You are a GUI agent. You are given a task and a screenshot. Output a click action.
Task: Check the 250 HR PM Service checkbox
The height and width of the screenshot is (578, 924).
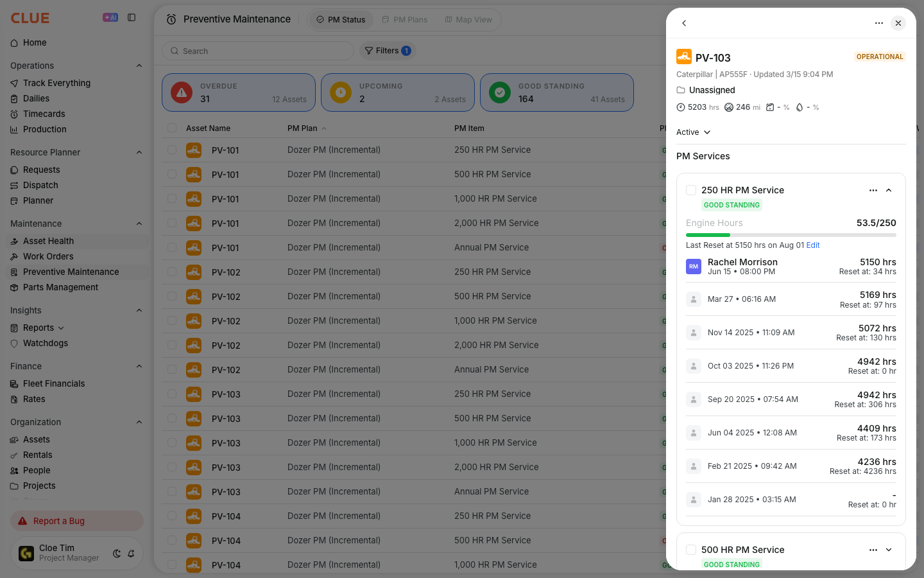(x=691, y=190)
